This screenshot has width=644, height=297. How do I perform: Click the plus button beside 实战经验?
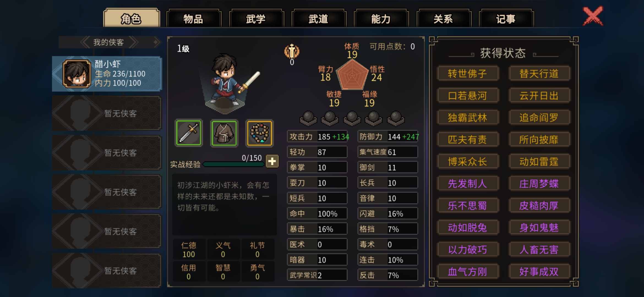click(272, 161)
